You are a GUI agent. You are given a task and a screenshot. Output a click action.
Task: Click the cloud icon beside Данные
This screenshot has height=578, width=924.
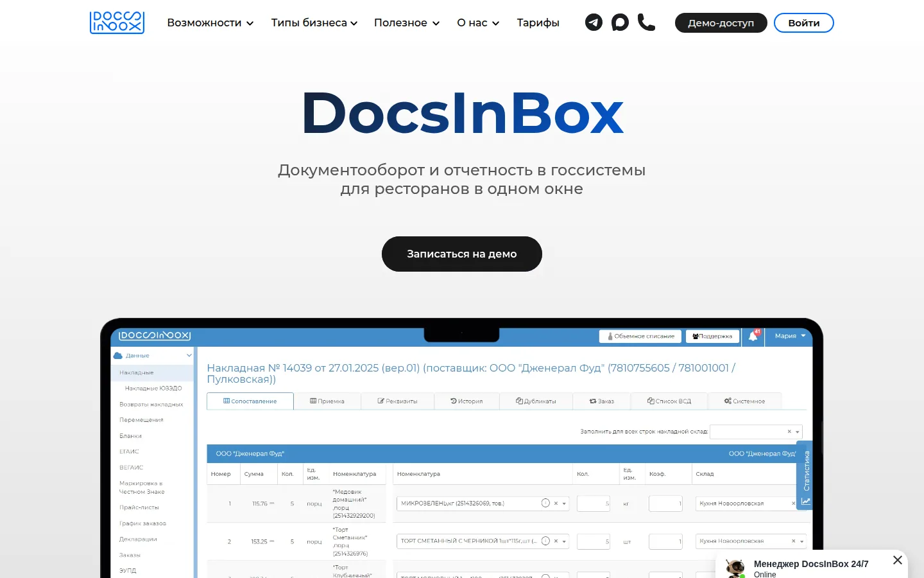click(117, 355)
